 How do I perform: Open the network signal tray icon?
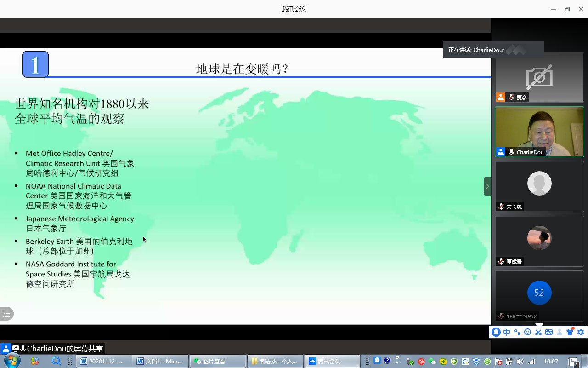[531, 362]
